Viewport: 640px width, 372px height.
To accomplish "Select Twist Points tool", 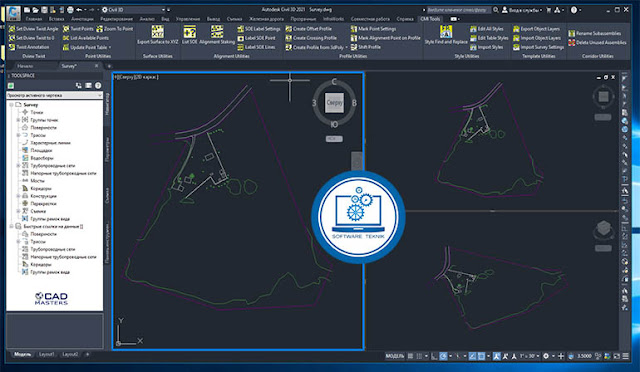I will point(78,29).
